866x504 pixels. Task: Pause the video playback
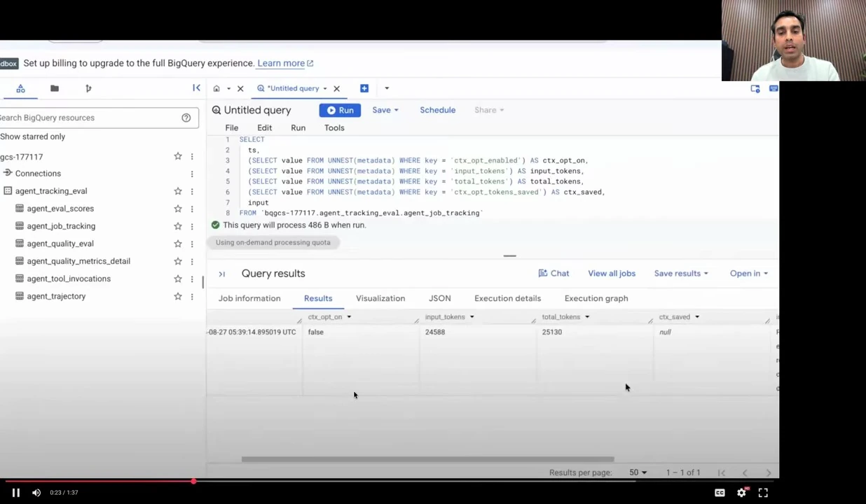pos(15,493)
